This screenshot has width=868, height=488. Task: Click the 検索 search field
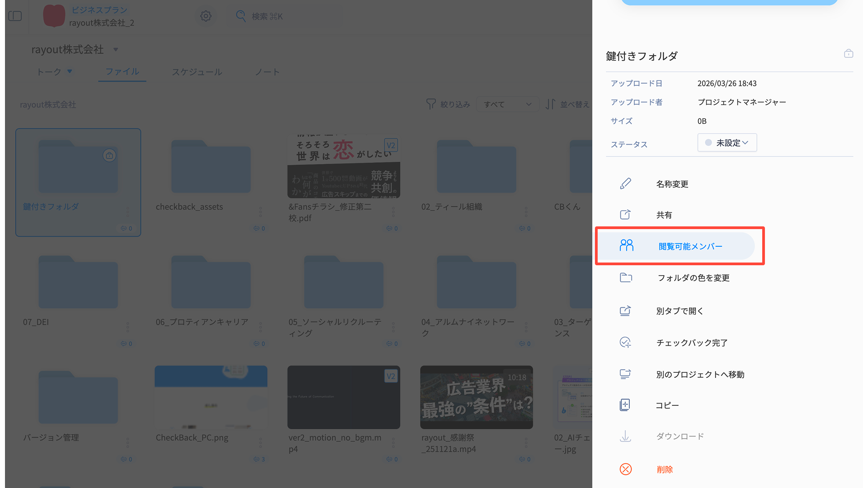(x=285, y=16)
